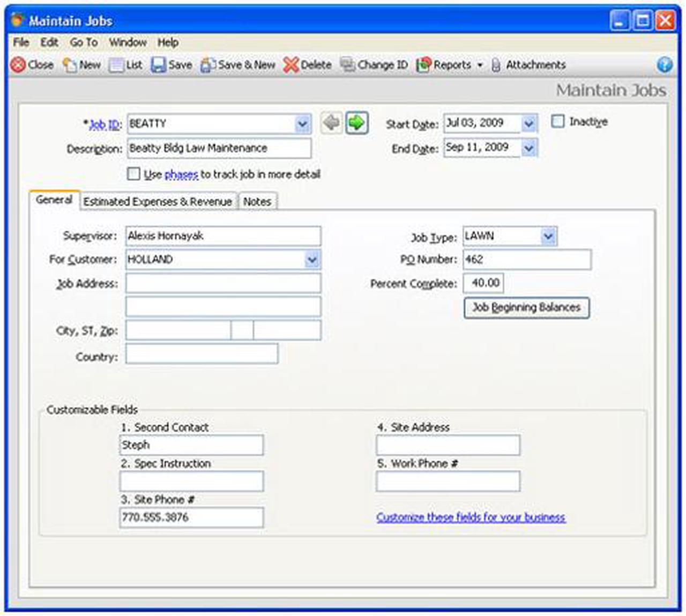Switch to Estimated Expenses & Revenue tab
This screenshot has width=686, height=616.
tap(158, 201)
